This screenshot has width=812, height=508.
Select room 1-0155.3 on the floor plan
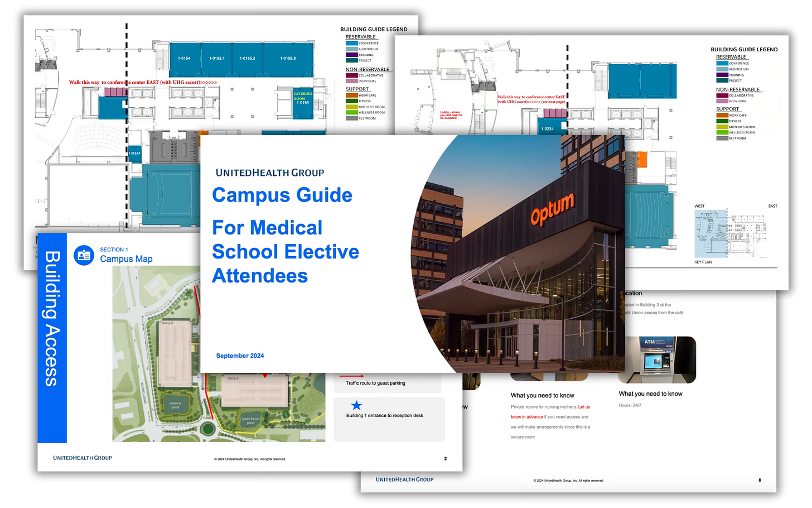pyautogui.click(x=288, y=59)
